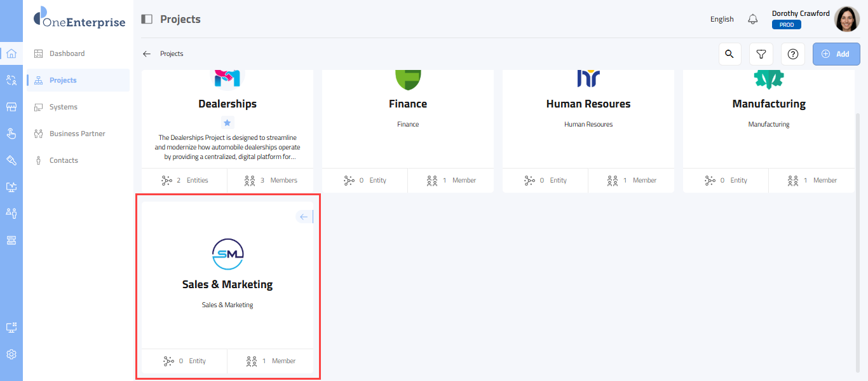Select Systems in the sidebar

[64, 107]
